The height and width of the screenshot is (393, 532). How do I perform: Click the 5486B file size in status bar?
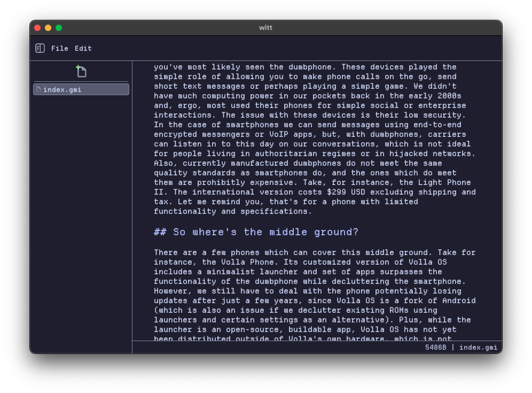point(435,348)
